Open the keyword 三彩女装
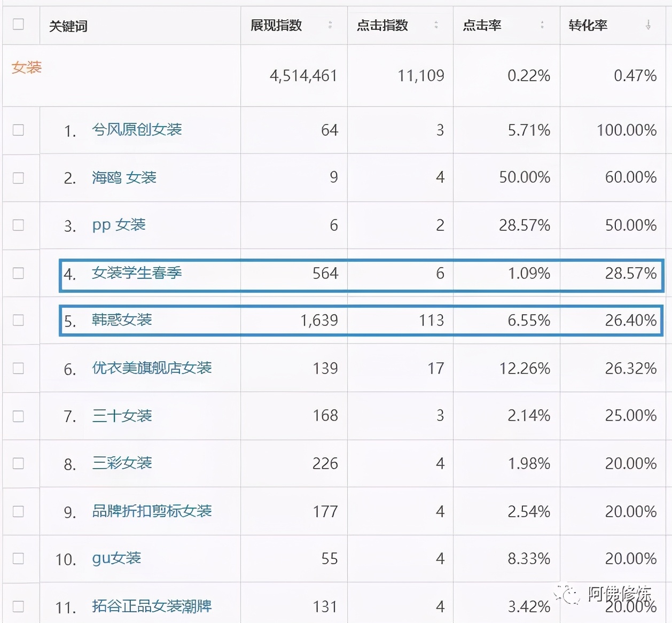This screenshot has width=672, height=623. pos(121,464)
